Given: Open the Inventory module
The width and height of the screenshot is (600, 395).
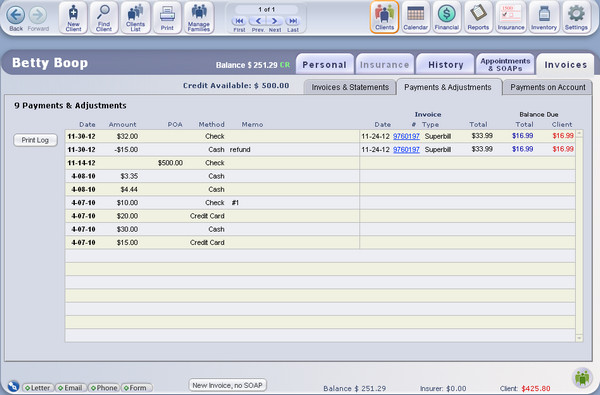Looking at the screenshot, I should (x=544, y=17).
